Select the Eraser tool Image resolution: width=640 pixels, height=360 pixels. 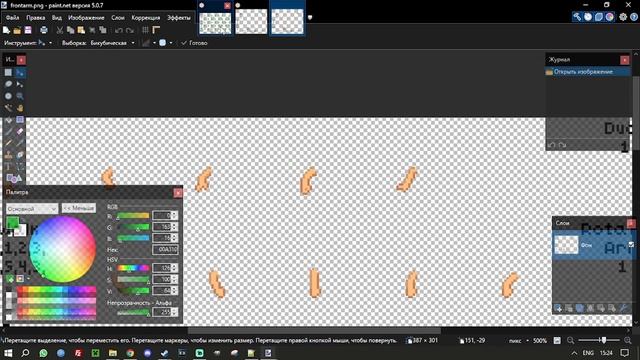tap(20, 131)
